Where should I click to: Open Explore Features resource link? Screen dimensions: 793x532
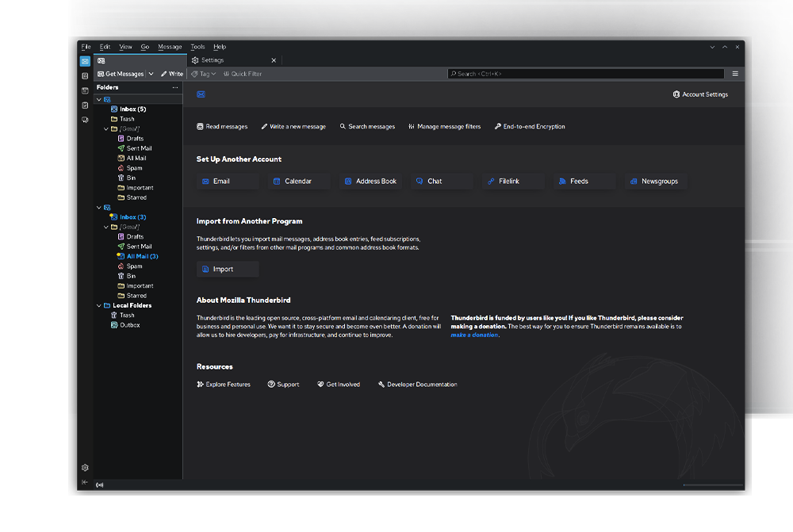click(224, 385)
